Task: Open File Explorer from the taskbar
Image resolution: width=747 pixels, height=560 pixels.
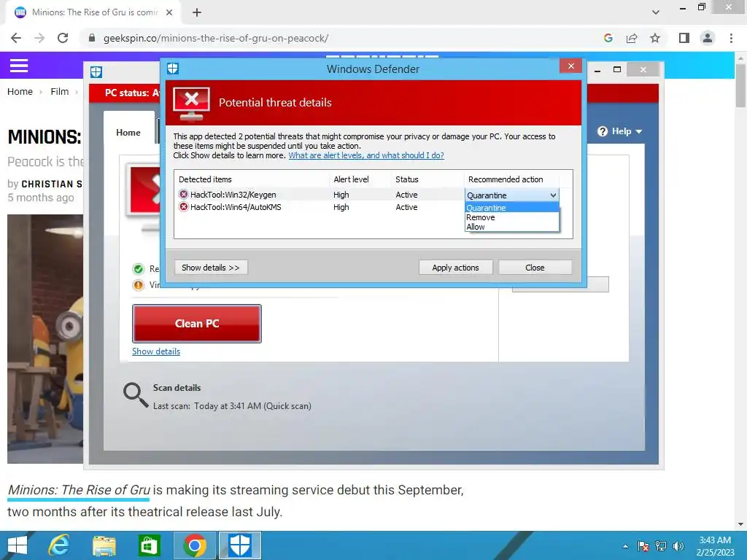Action: pos(104,546)
